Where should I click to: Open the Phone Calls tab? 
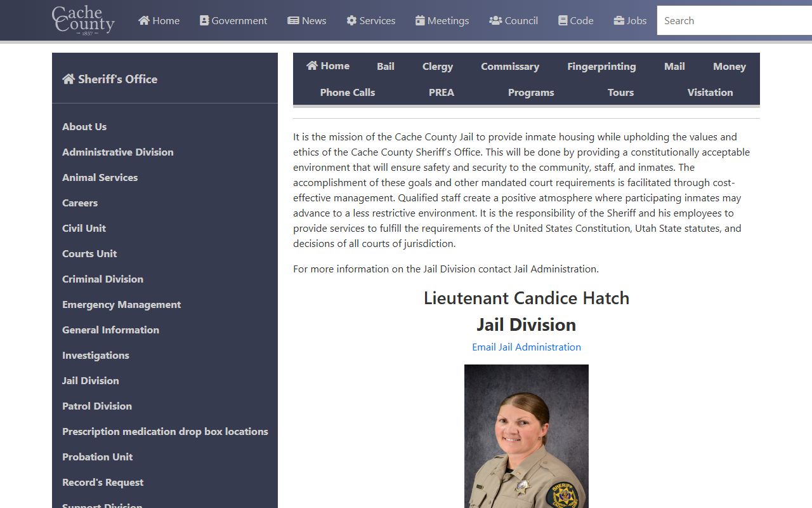coord(348,92)
